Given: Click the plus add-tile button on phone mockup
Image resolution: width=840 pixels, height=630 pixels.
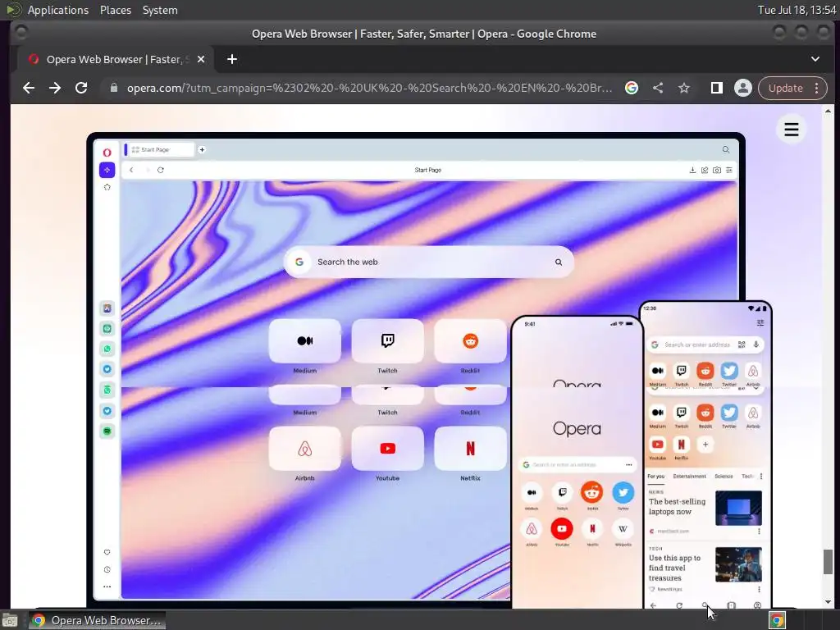Looking at the screenshot, I should tap(705, 445).
